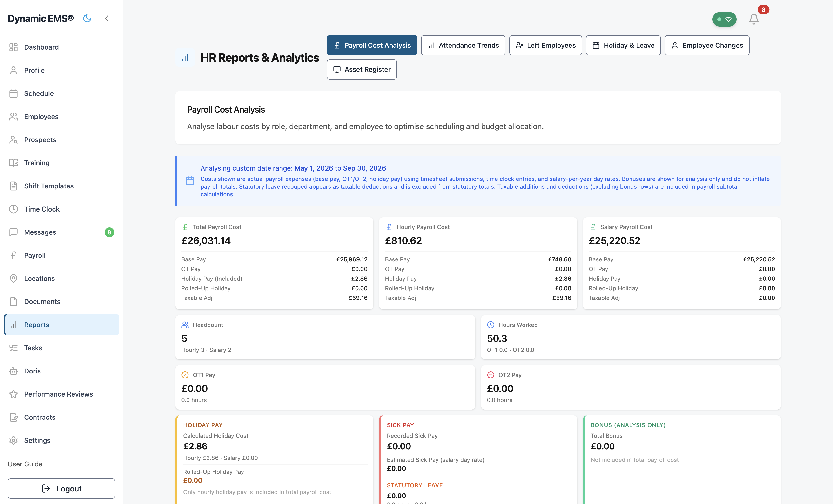Click the green connection status indicator

(724, 19)
